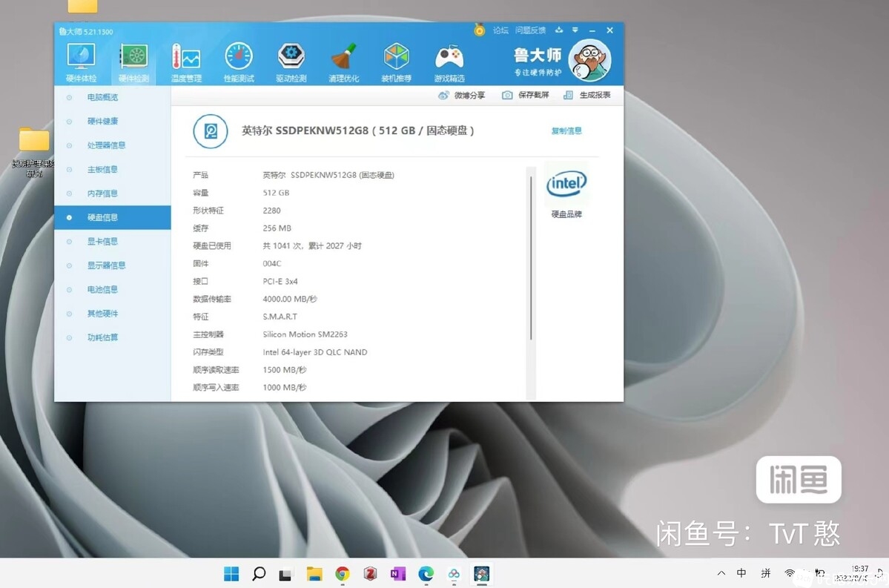Click the S.M.A.R.T feature value

tap(280, 317)
